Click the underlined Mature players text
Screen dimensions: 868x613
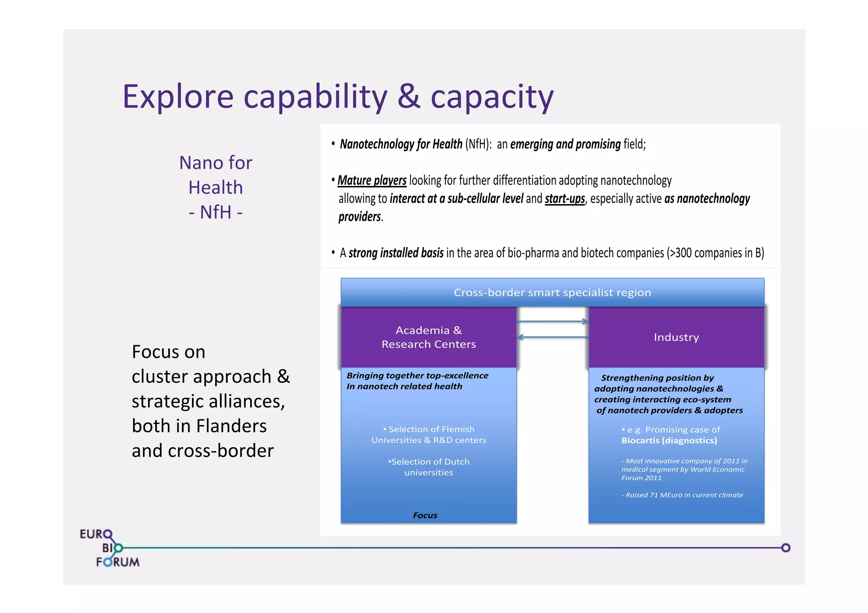[x=372, y=180]
